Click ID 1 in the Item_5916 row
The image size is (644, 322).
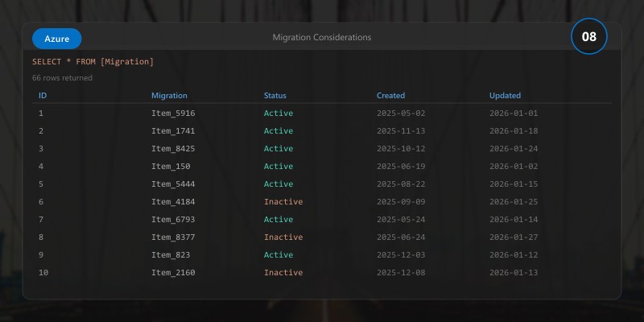pyautogui.click(x=41, y=113)
